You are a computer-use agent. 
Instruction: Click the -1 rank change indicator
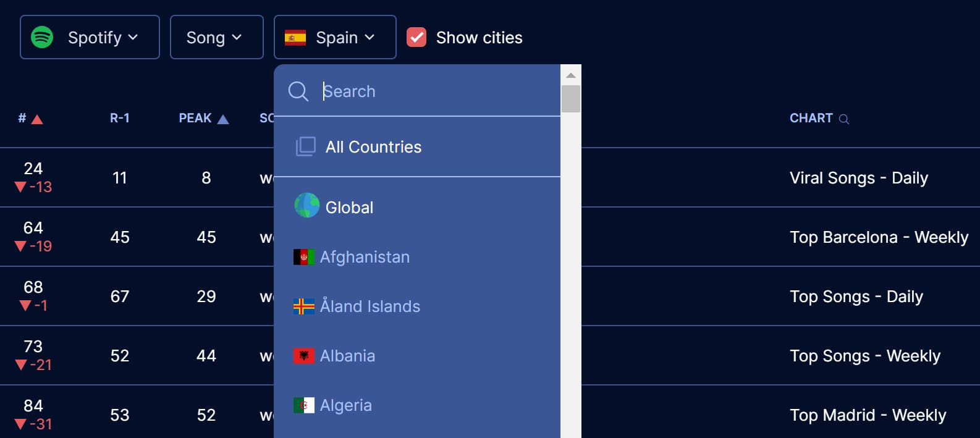point(33,305)
